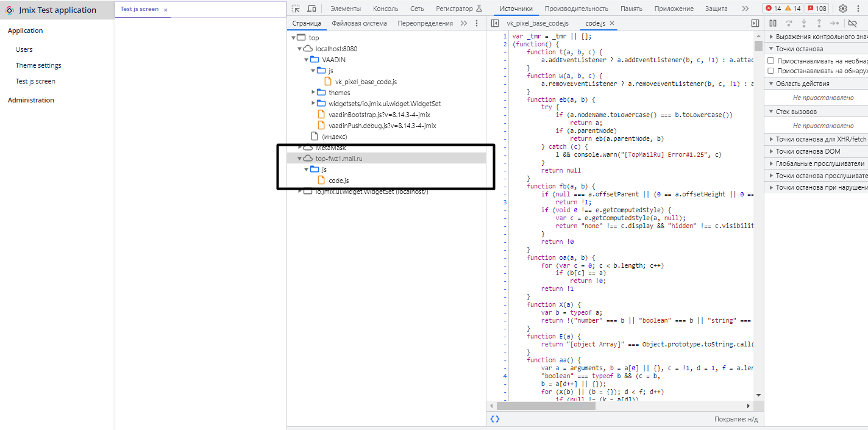
Task: Switch to Файловая система navigator tab
Action: click(359, 23)
